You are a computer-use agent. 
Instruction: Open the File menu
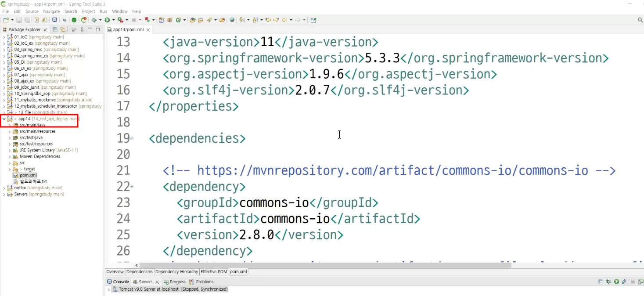click(x=6, y=11)
